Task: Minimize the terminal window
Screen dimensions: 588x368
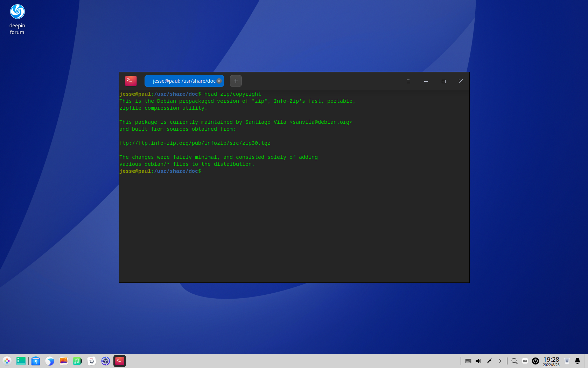Action: click(426, 81)
